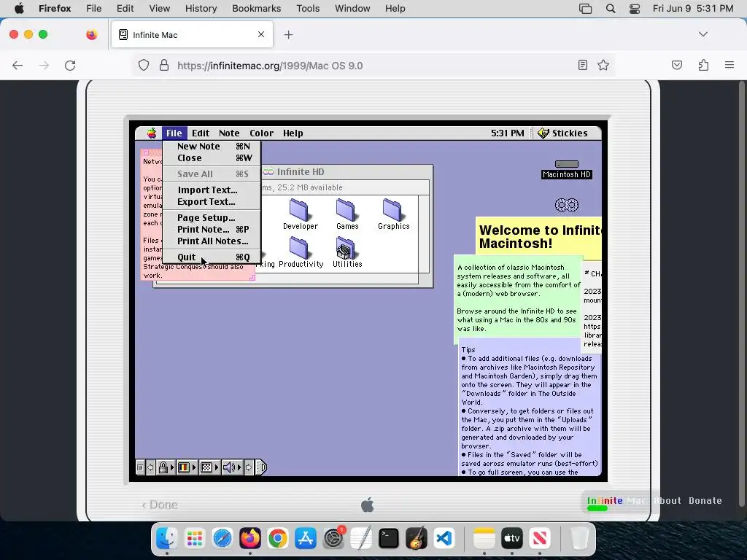Choose Page Setup... menu item
The image size is (747, 560).
[212, 217]
